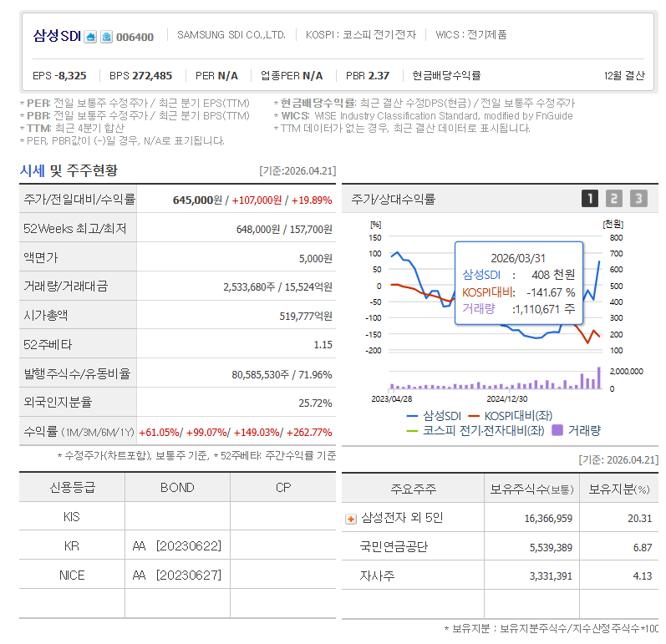Switch to chart view 3
Viewport: 666px width, 644px height.
(638, 199)
